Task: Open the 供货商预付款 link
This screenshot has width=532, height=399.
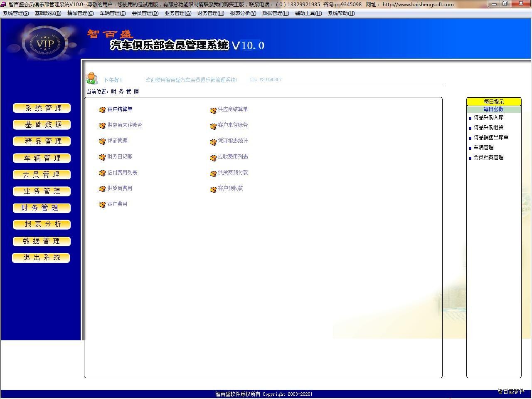Action: (x=233, y=172)
